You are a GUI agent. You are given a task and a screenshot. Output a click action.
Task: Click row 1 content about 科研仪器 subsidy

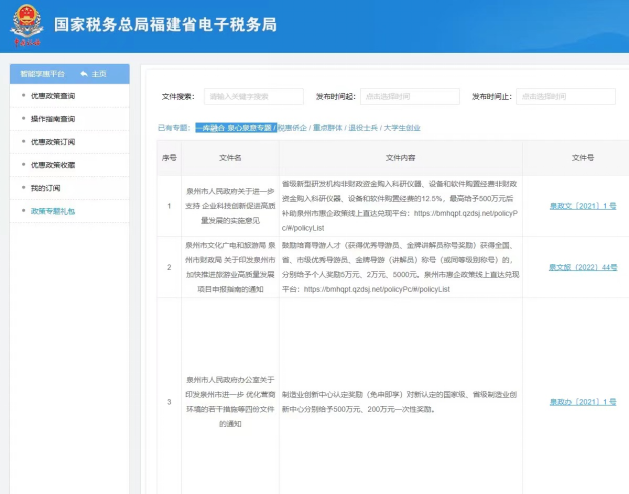pyautogui.click(x=400, y=206)
